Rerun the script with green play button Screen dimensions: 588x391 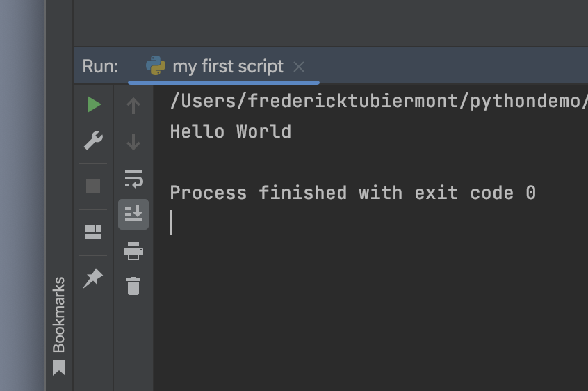[94, 105]
